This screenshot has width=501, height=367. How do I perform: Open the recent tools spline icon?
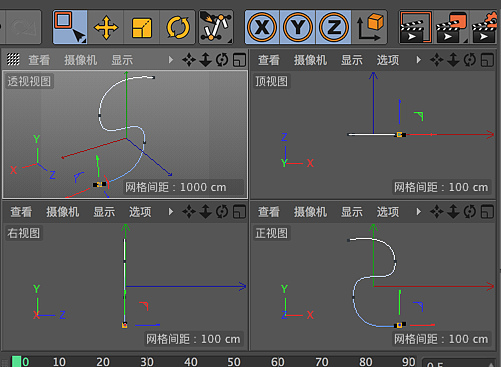216,27
